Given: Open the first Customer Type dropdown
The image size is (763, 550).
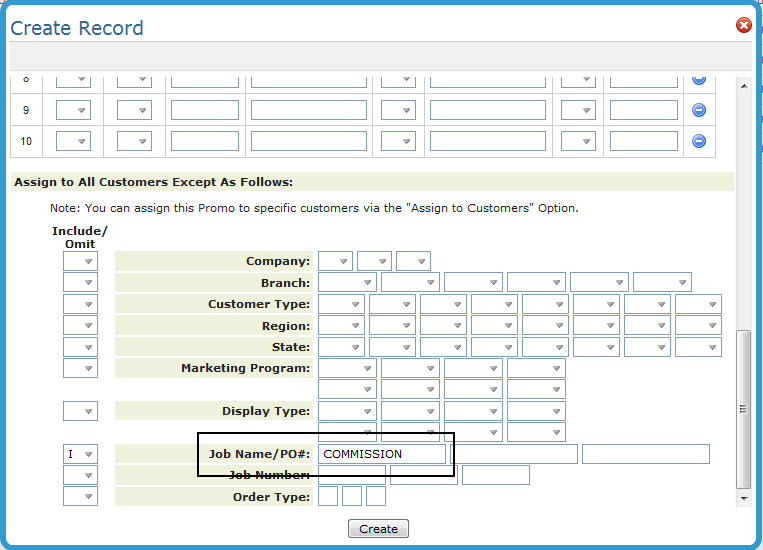Looking at the screenshot, I should [341, 304].
